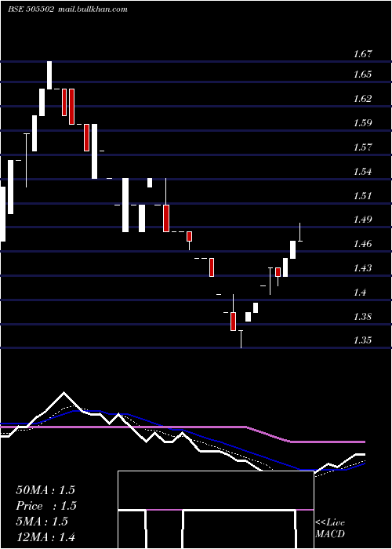Click the BSE 505502 mail.bullkhan.com header text
The image size is (392, 549).
tap(67, 9)
